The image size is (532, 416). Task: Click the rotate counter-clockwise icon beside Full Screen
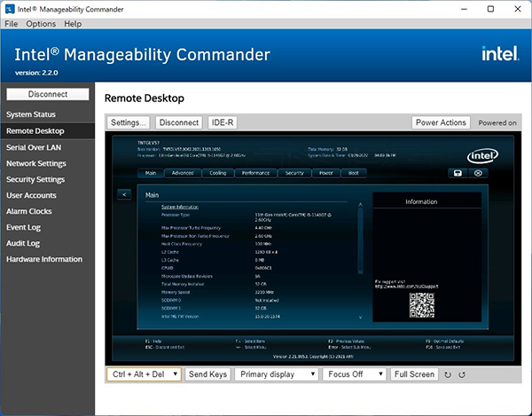(x=462, y=374)
